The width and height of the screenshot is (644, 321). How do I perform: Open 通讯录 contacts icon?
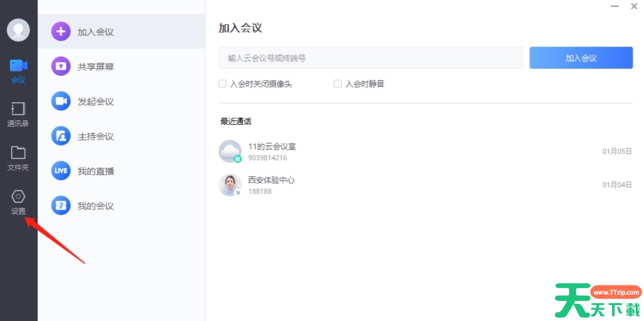click(x=18, y=108)
